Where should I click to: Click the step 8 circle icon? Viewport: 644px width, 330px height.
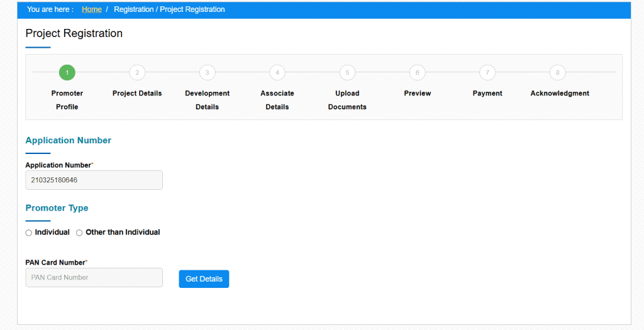(557, 73)
